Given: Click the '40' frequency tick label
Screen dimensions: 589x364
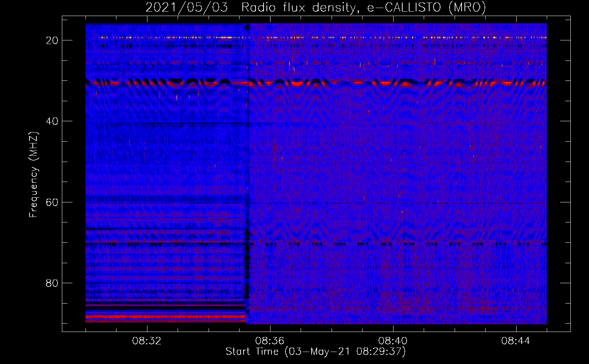Looking at the screenshot, I should pos(52,121).
